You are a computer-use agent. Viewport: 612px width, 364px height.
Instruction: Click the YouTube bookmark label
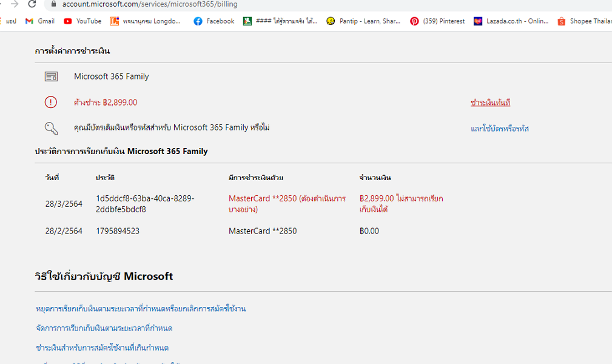tap(89, 21)
